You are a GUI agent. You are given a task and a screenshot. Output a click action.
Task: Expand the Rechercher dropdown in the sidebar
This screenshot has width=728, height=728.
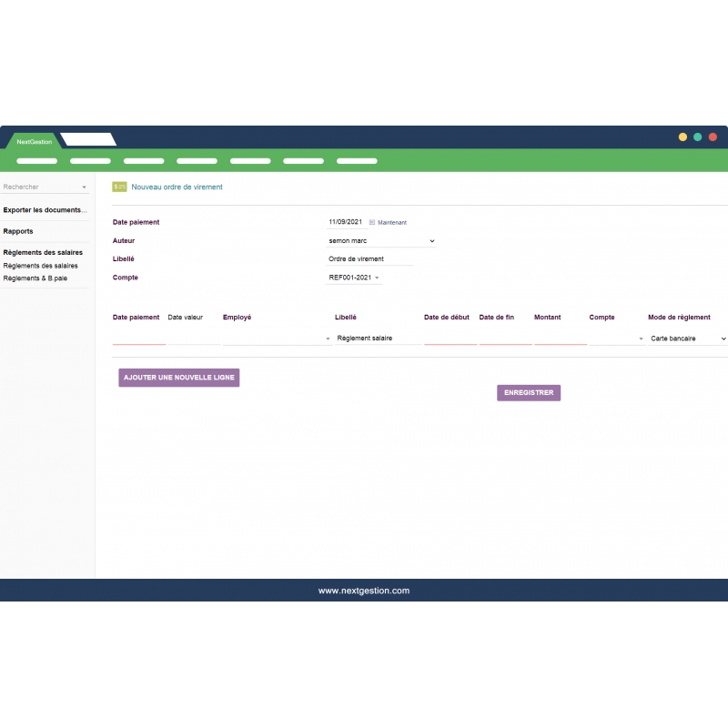pyautogui.click(x=82, y=187)
